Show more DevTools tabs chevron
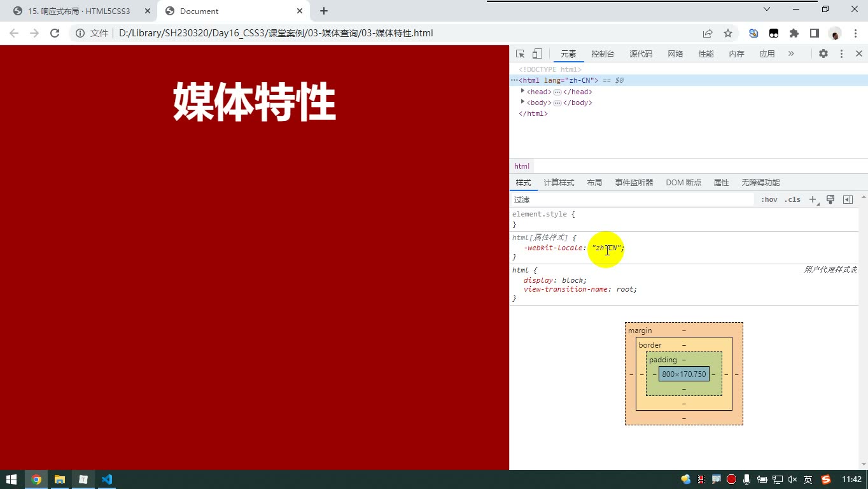The image size is (868, 489). 791,54
